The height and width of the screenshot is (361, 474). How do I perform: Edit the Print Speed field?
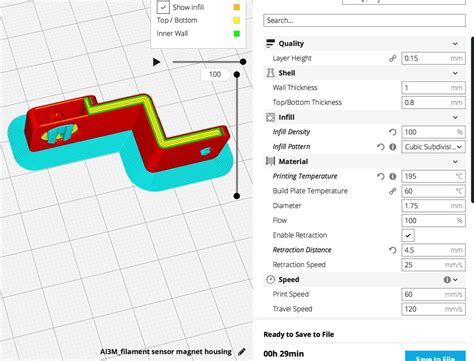click(433, 294)
